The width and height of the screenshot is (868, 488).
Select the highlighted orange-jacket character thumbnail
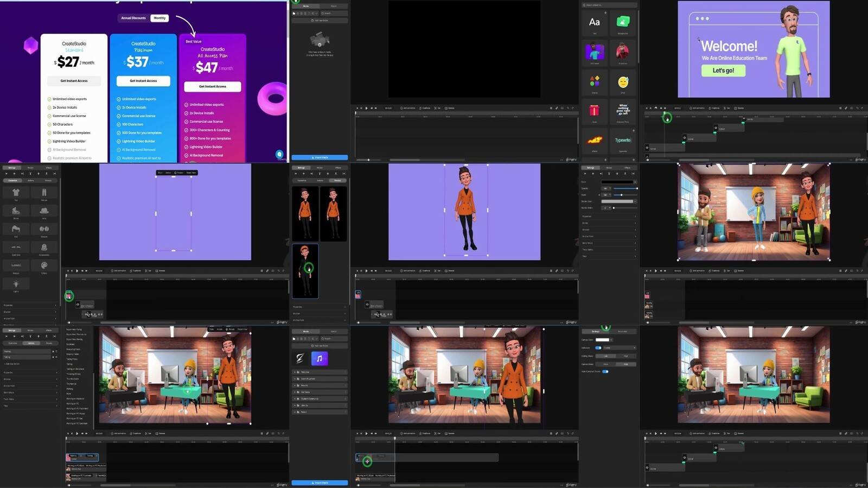coord(305,270)
